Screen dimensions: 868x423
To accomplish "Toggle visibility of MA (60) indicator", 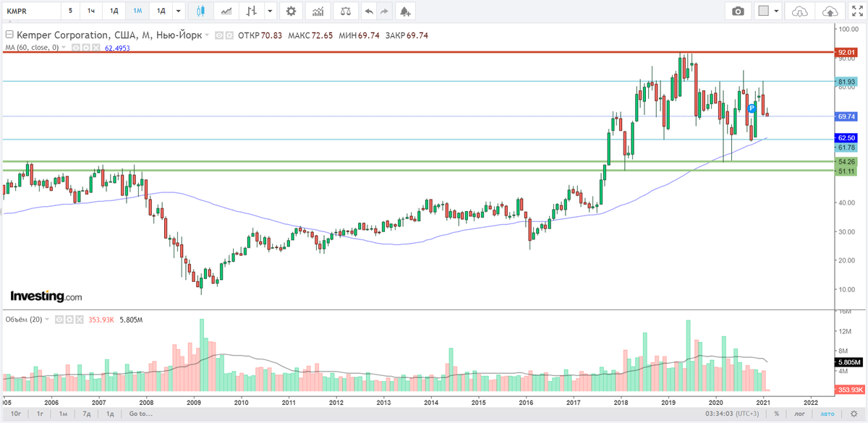I will click(x=75, y=47).
